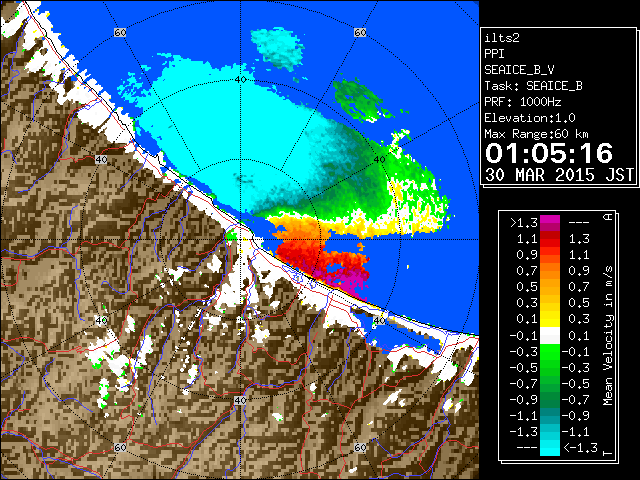Viewport: 640px width, 480px height.
Task: Click the 40 range label northeast over the green echo
Action: point(379,159)
